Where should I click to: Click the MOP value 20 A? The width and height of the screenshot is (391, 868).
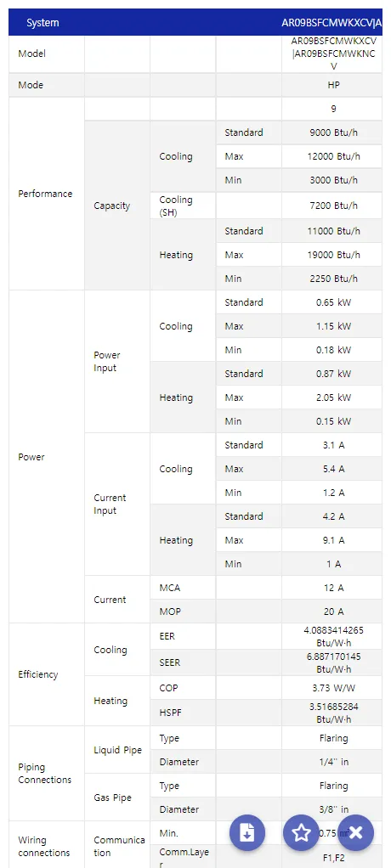(333, 612)
